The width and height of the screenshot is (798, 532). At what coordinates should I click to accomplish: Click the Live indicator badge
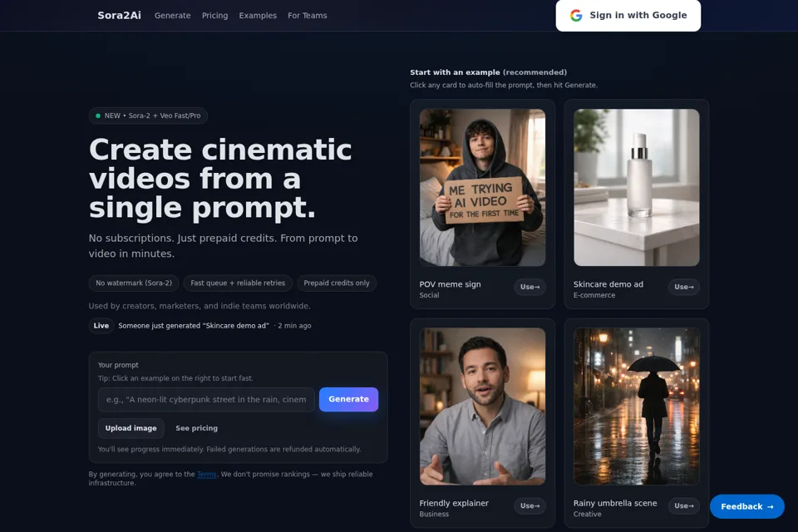coord(101,326)
